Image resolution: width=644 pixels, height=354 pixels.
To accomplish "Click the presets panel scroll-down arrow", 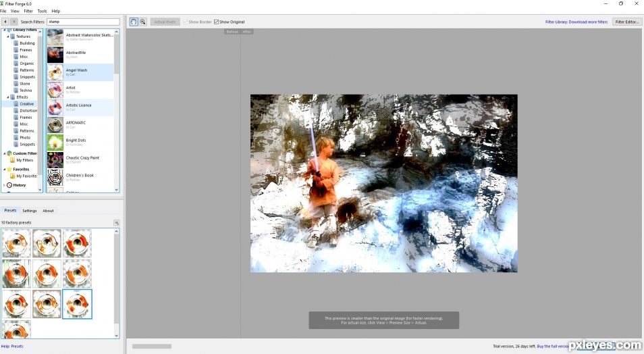I will (x=117, y=336).
